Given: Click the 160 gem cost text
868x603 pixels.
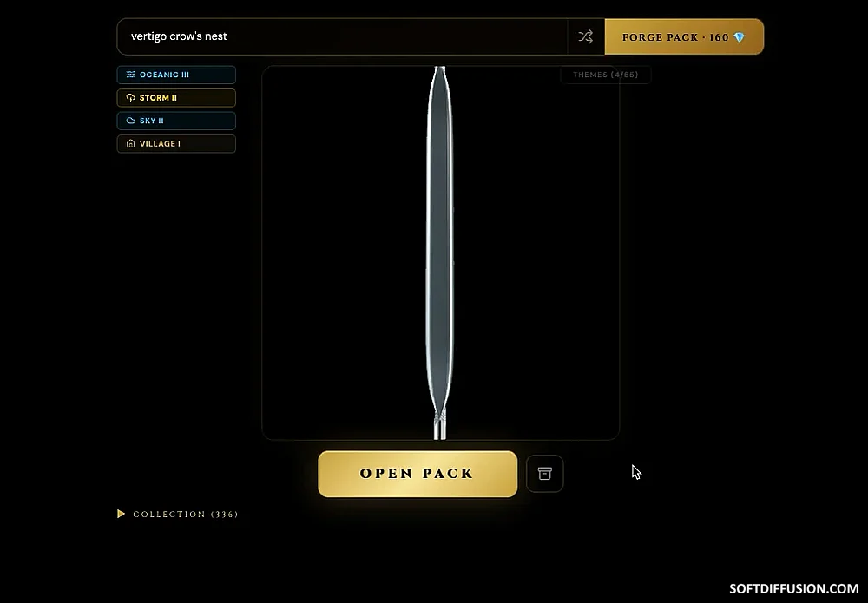Looking at the screenshot, I should tap(719, 37).
